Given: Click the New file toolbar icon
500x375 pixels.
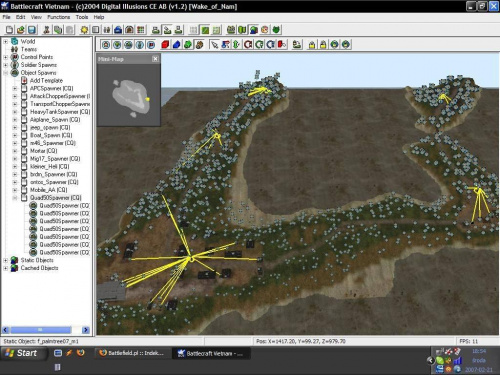Looking at the screenshot, I should coord(9,30).
